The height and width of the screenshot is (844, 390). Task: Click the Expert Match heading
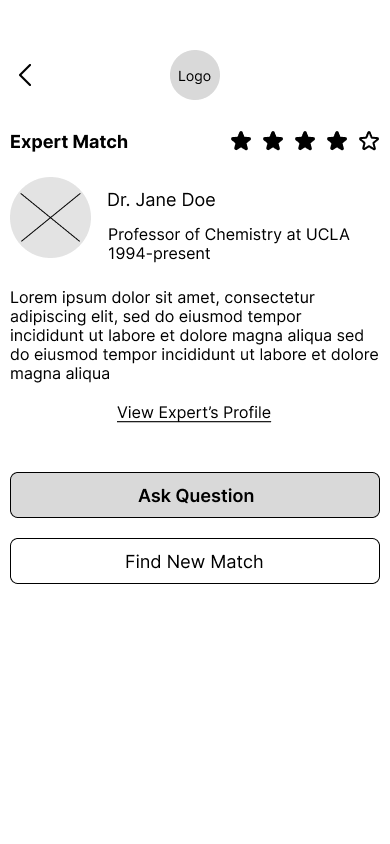point(69,142)
